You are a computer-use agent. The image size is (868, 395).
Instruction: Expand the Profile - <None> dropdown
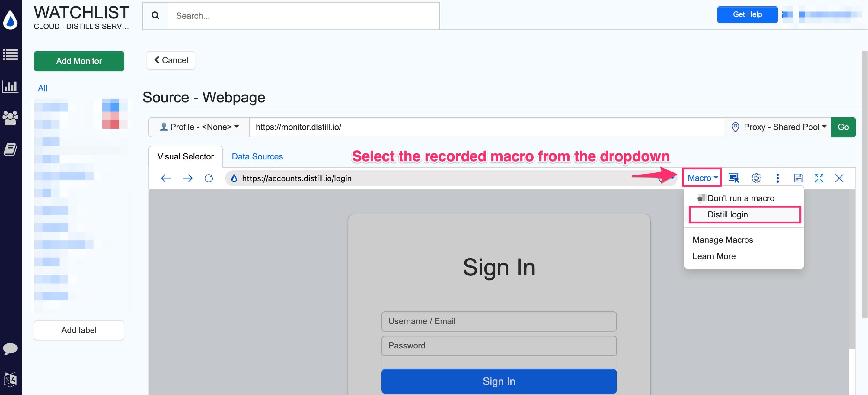(x=199, y=127)
